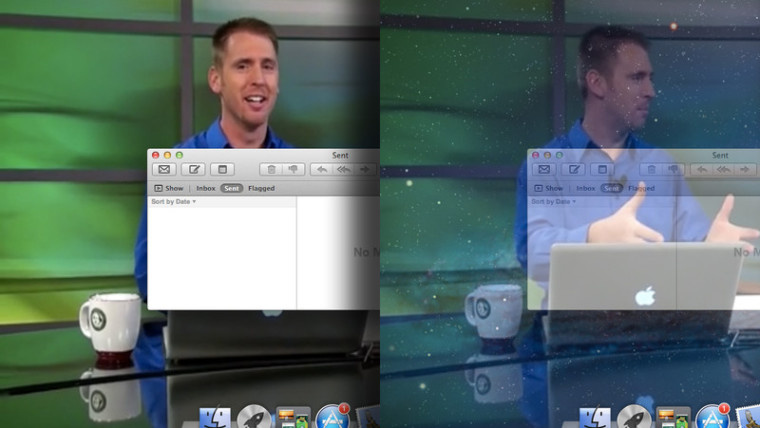The height and width of the screenshot is (428, 760).
Task: Click the Note button in left Mail window
Action: 222,170
